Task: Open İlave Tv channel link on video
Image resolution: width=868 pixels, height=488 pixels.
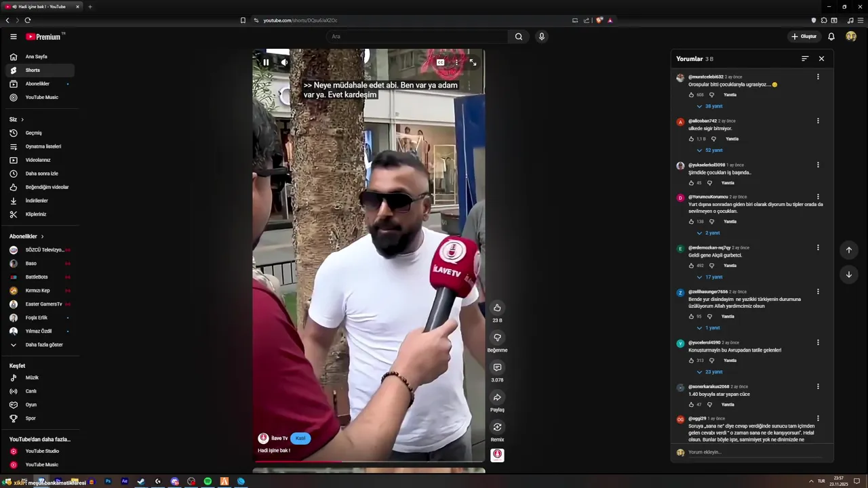Action: (279, 439)
